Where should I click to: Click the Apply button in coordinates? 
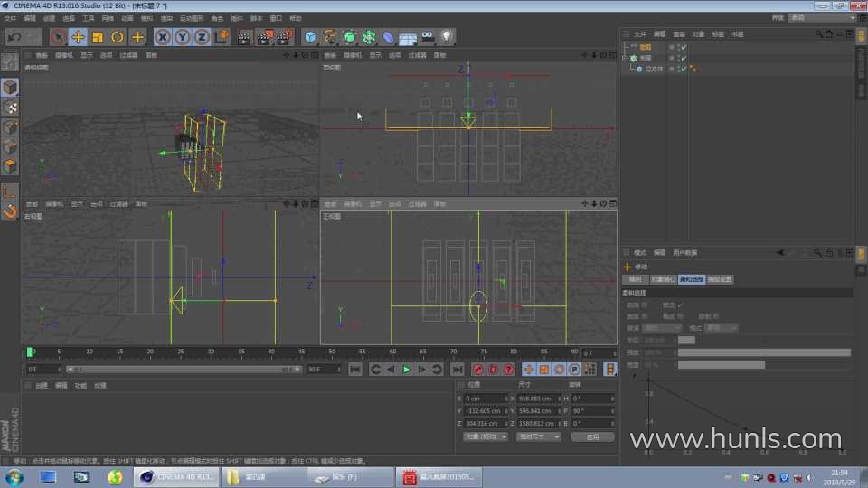pyautogui.click(x=592, y=436)
